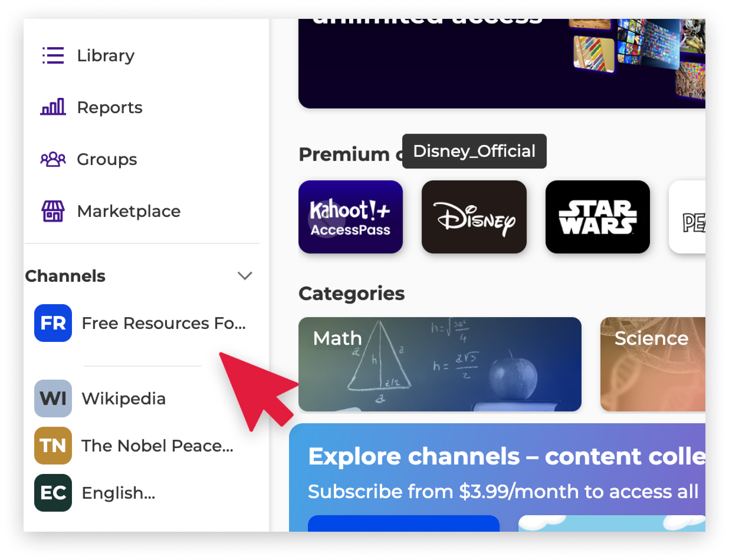Open the Free Resources channel FR icon
Viewport: 729px width, 560px height.
point(53,323)
